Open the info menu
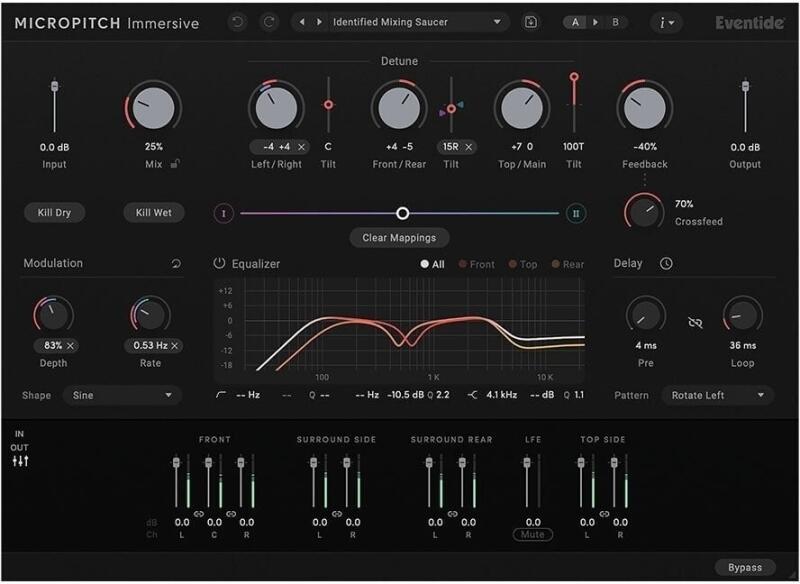The image size is (800, 584). pyautogui.click(x=666, y=23)
